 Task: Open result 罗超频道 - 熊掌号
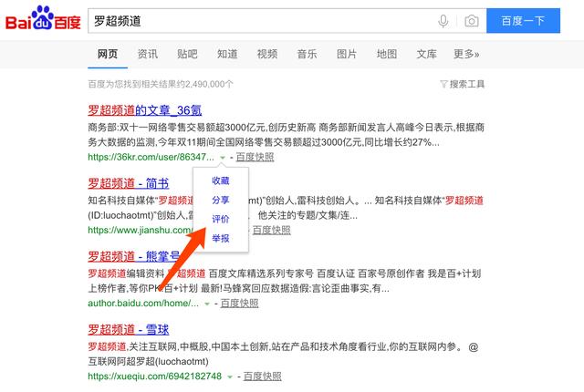click(134, 256)
